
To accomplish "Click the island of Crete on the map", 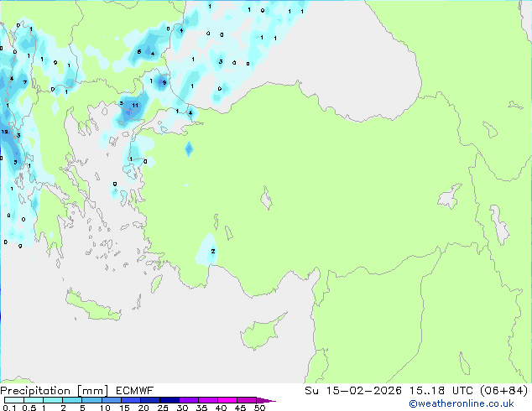I will pos(92,306).
